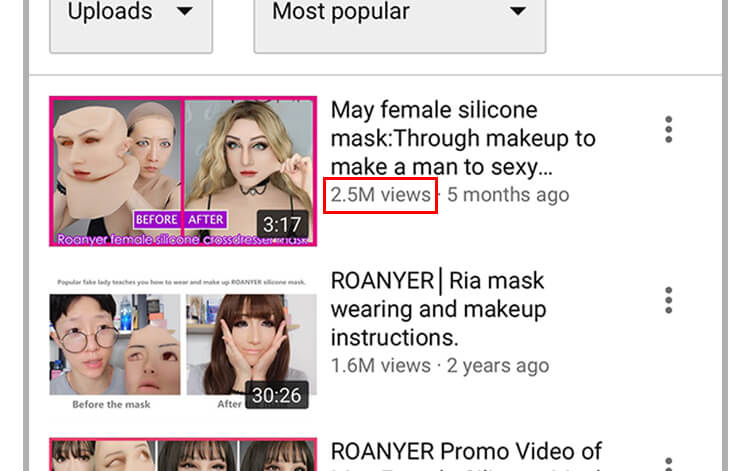The height and width of the screenshot is (471, 750).
Task: Click the '5 months ago' text
Action: click(508, 195)
